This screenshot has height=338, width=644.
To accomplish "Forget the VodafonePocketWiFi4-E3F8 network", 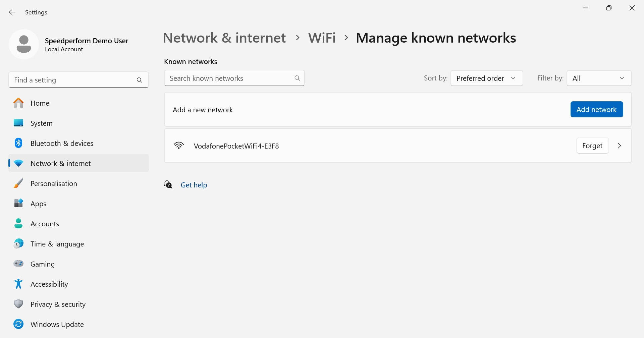I will tap(592, 146).
